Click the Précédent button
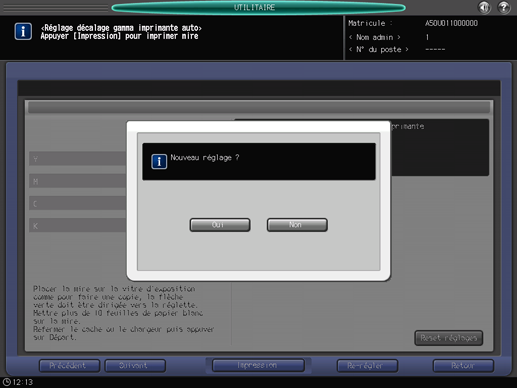Screen dimensions: 517x388 (69, 366)
